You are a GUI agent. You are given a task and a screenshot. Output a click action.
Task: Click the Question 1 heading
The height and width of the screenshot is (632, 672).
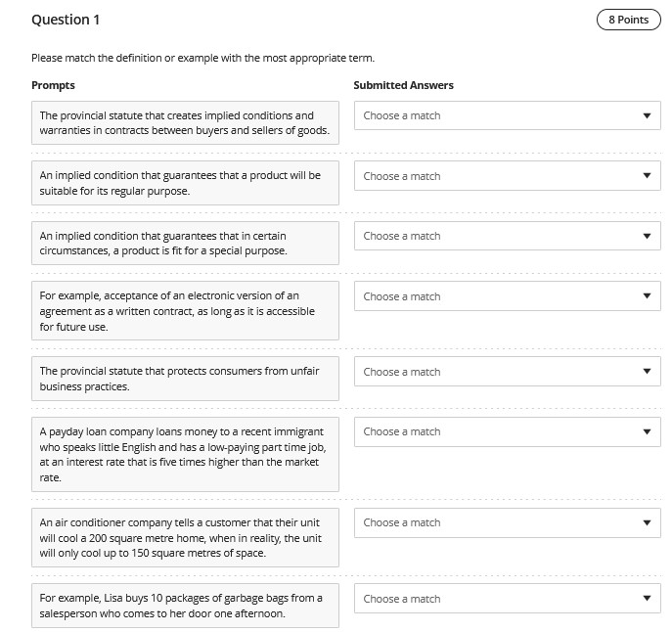point(66,20)
